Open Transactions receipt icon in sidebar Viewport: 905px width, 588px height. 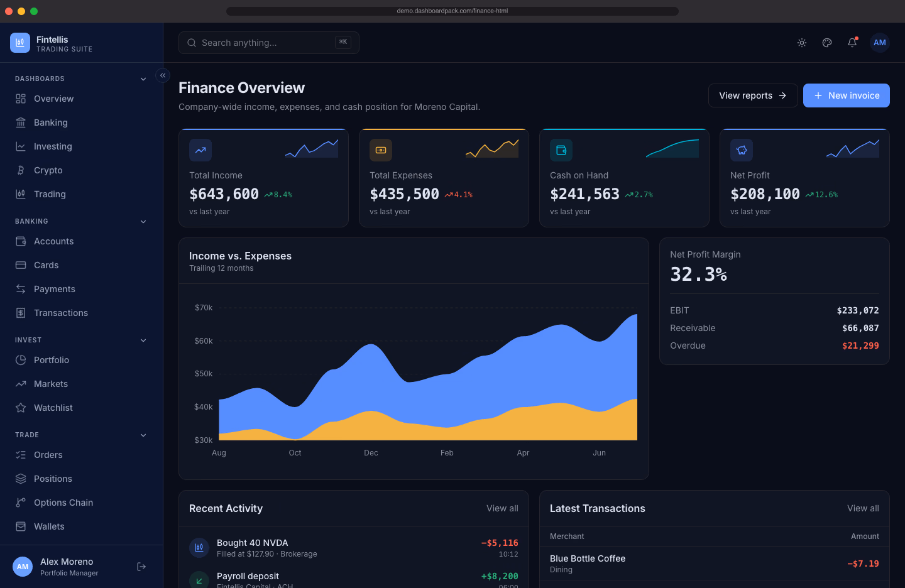pos(21,313)
